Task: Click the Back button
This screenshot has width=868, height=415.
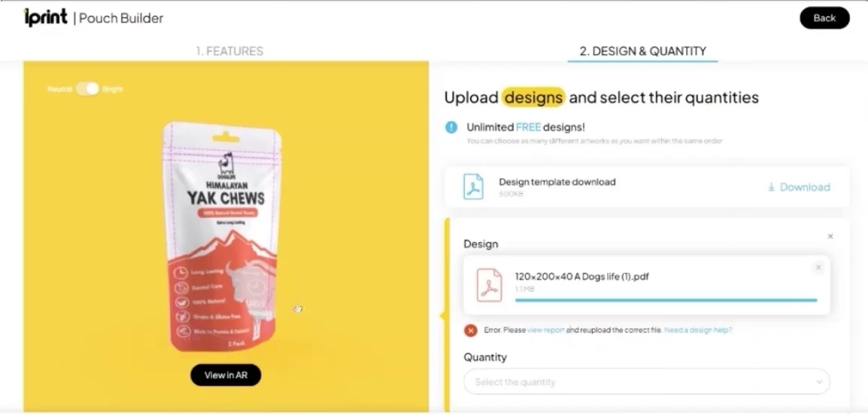Action: pos(824,18)
